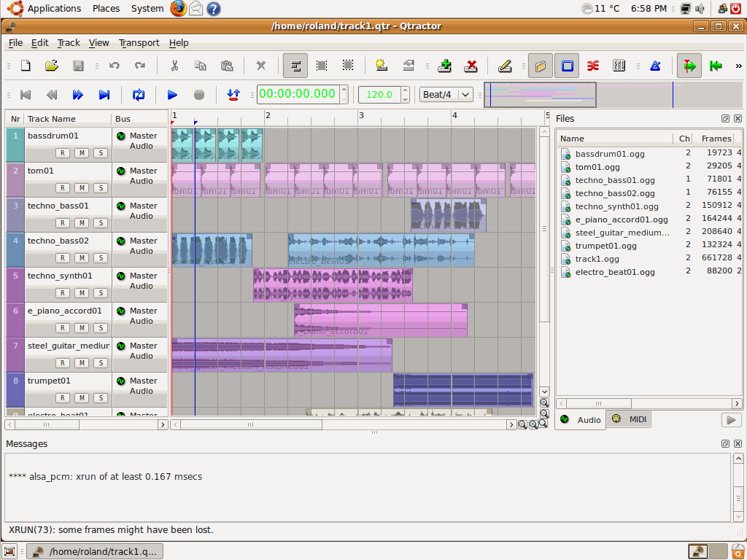Click the Fast Forward transport icon
747x560 pixels.
[78, 95]
